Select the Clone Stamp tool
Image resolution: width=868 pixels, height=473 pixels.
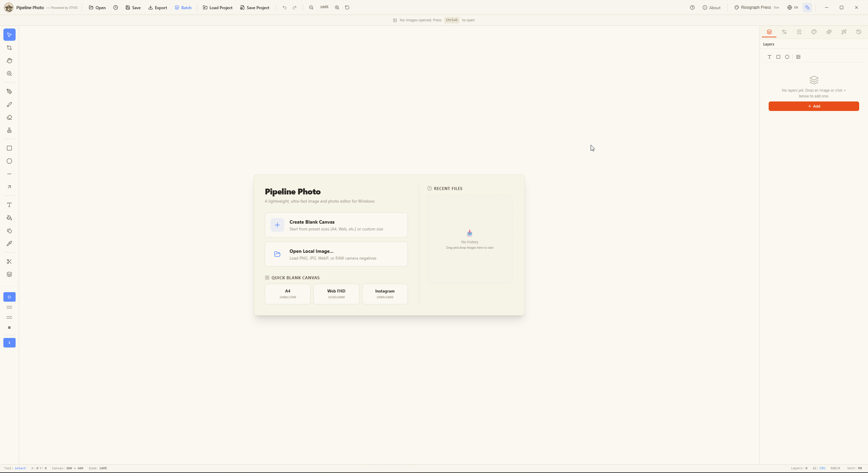tap(9, 130)
